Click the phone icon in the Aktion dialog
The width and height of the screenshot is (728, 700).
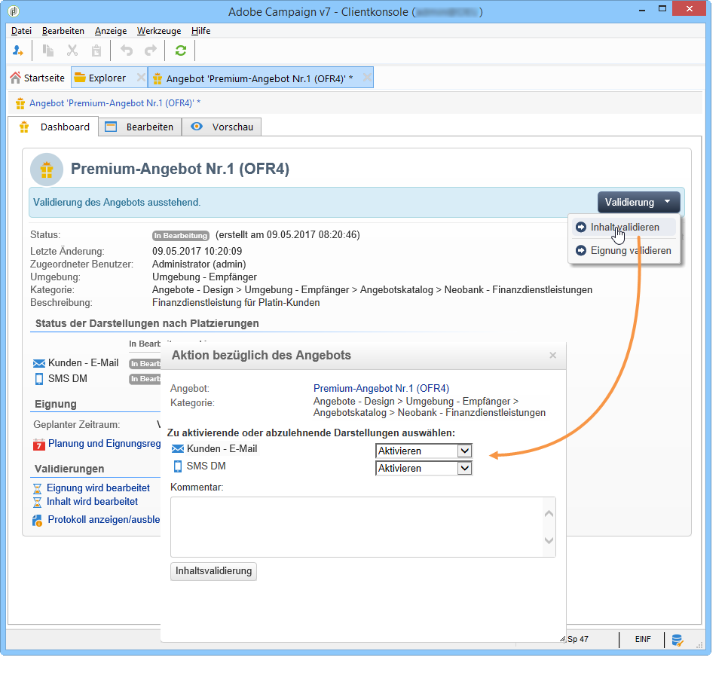[x=178, y=466]
